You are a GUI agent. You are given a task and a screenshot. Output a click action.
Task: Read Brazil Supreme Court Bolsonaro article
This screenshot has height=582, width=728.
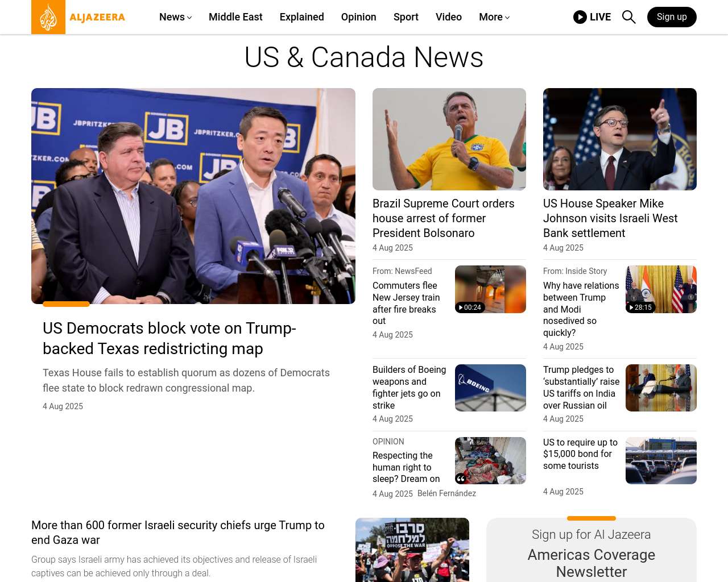(x=443, y=218)
